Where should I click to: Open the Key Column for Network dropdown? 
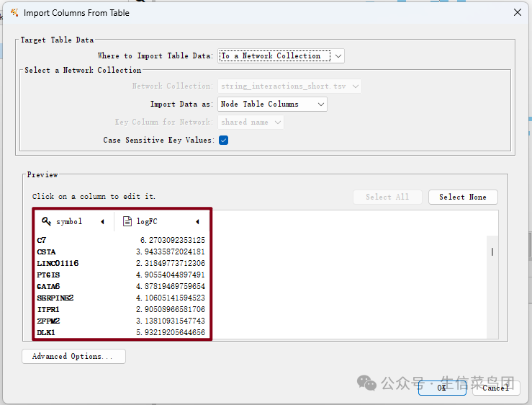click(x=251, y=123)
